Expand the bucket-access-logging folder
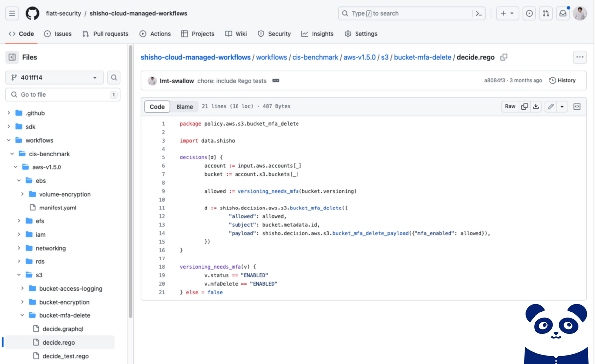This screenshot has height=364, width=595. (x=23, y=288)
